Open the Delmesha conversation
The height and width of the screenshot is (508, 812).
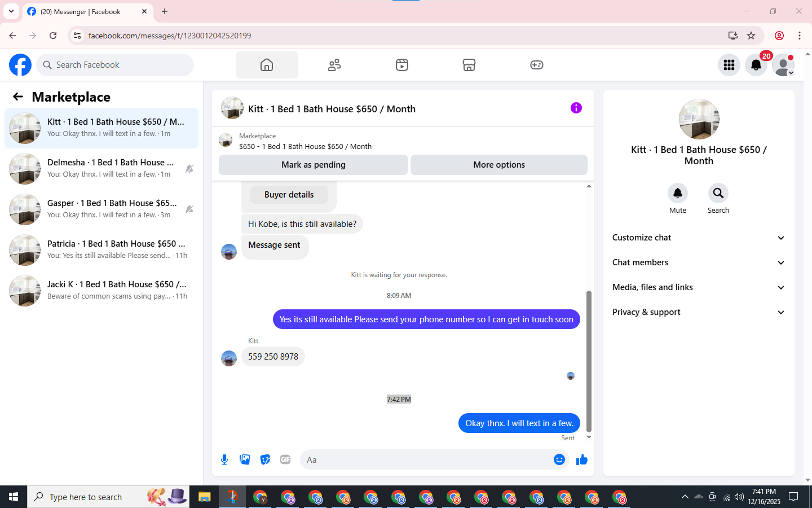pyautogui.click(x=101, y=169)
